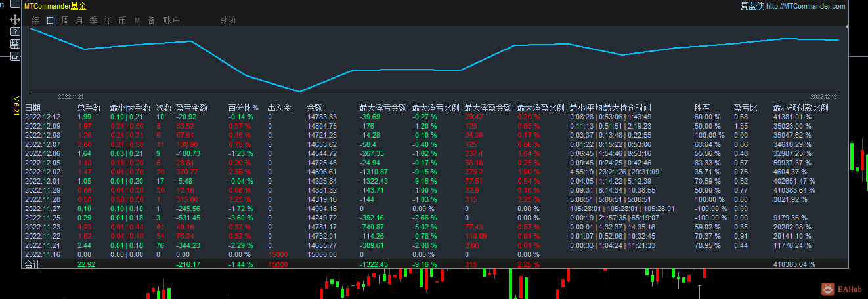Click the MTCommander基金 title

click(x=55, y=6)
